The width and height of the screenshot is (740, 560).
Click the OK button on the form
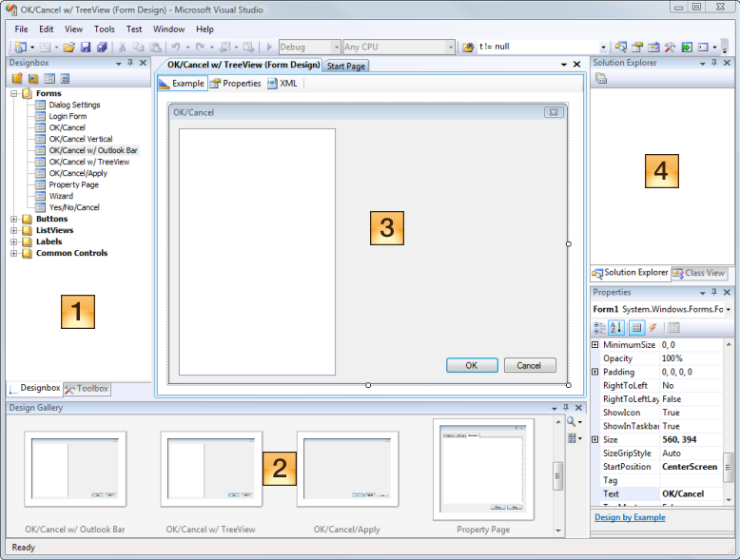[x=472, y=365]
